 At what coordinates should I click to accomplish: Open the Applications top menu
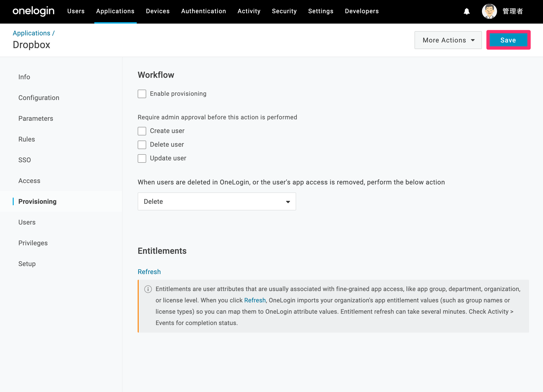pos(115,11)
